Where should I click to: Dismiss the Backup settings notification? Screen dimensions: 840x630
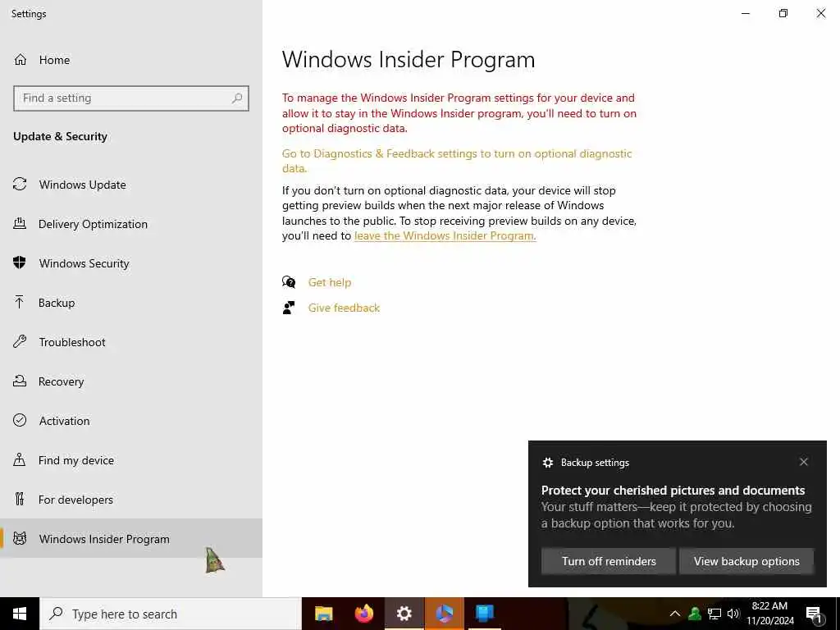pyautogui.click(x=804, y=462)
